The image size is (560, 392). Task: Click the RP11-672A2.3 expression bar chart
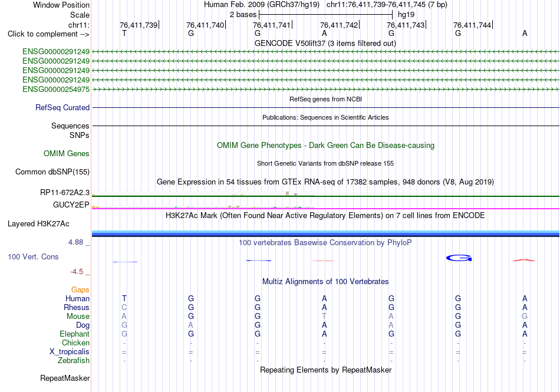[x=203, y=194]
